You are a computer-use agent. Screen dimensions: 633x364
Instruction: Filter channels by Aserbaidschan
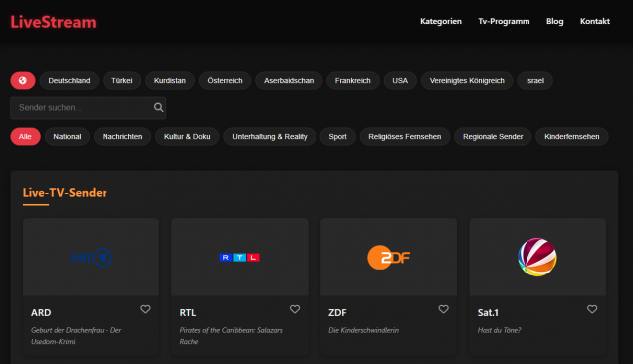(289, 80)
